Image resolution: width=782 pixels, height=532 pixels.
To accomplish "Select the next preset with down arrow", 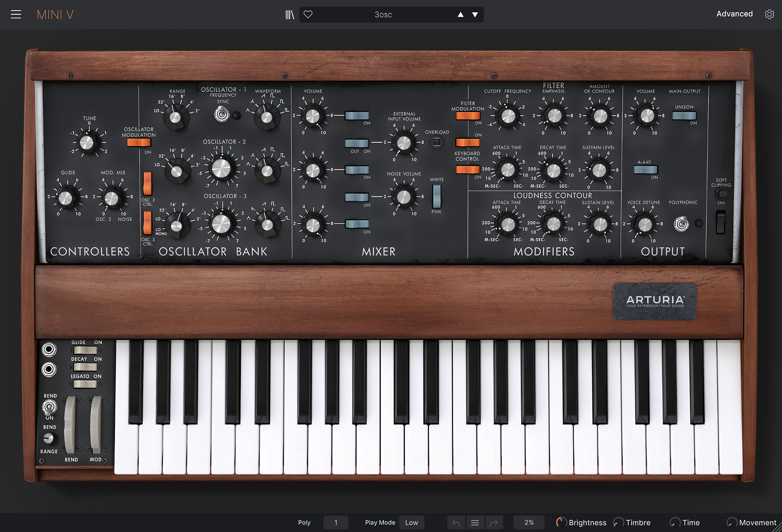I will (475, 15).
